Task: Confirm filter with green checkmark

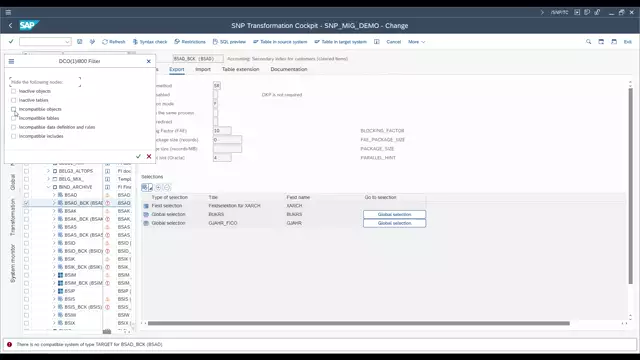Action: click(138, 156)
